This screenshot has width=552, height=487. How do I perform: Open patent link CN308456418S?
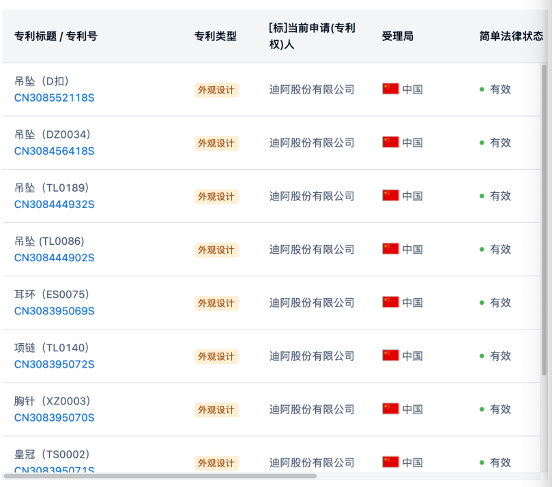[x=54, y=151]
